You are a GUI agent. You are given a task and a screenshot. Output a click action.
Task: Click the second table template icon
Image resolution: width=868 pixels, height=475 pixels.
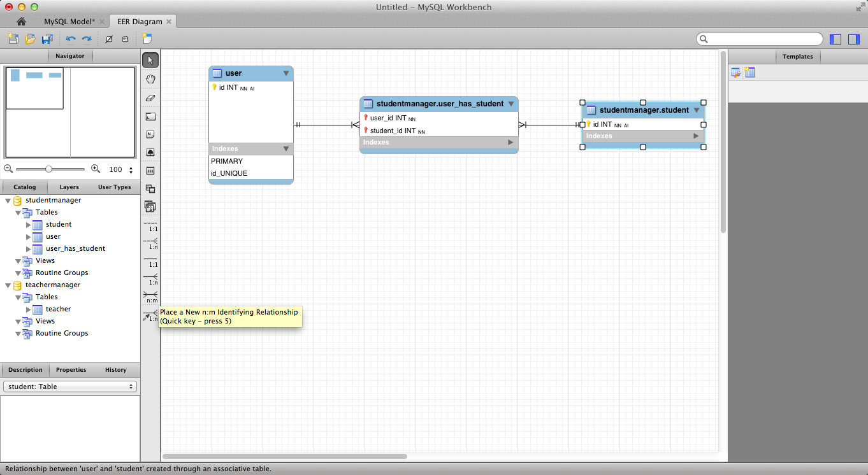click(749, 73)
